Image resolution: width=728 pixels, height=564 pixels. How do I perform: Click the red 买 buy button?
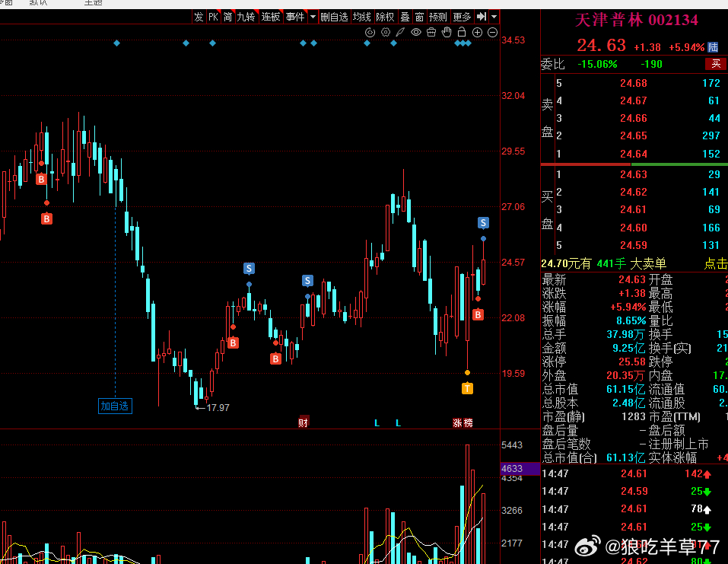[716, 64]
